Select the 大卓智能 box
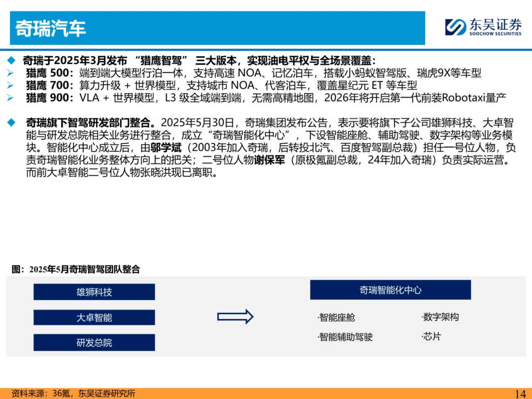 (94, 317)
